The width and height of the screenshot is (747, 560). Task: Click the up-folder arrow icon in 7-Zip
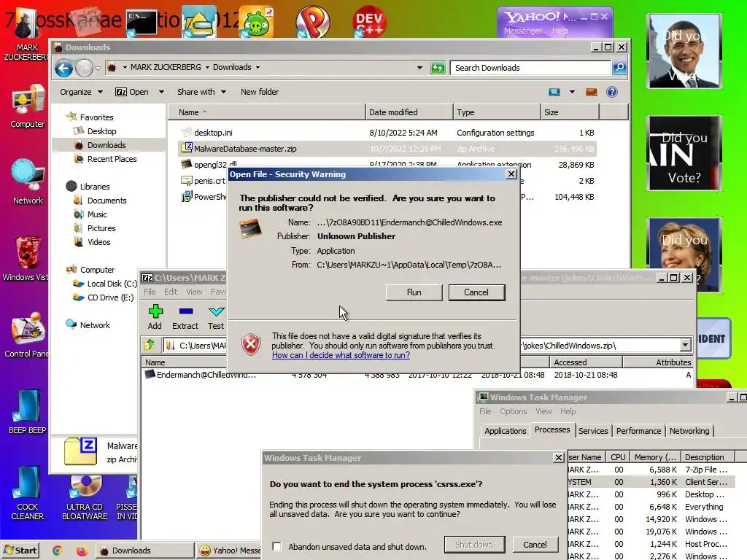tap(150, 344)
